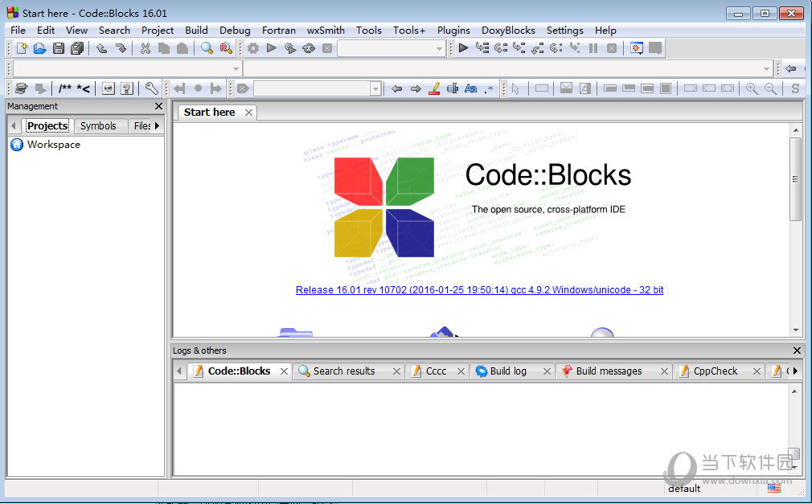The image size is (812, 504).
Task: Switch to the Search results tab
Action: [x=344, y=371]
